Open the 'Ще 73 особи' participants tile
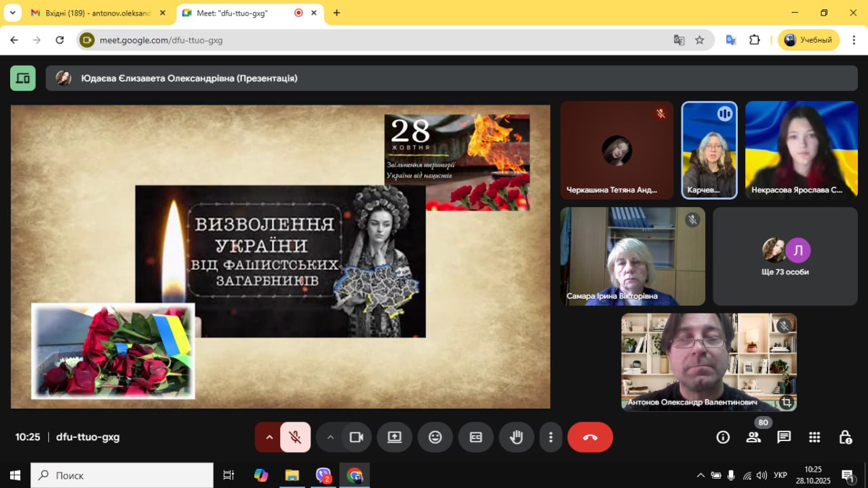Viewport: 868px width, 488px height. point(785,257)
